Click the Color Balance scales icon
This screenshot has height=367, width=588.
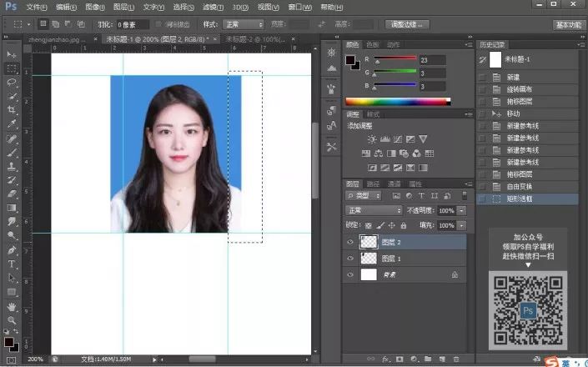(379, 153)
